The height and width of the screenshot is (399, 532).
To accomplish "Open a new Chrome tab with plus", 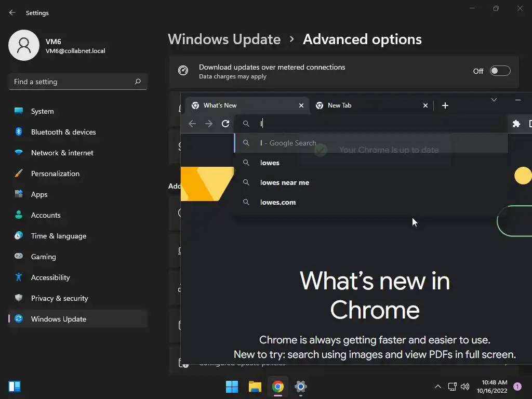I will click(445, 105).
